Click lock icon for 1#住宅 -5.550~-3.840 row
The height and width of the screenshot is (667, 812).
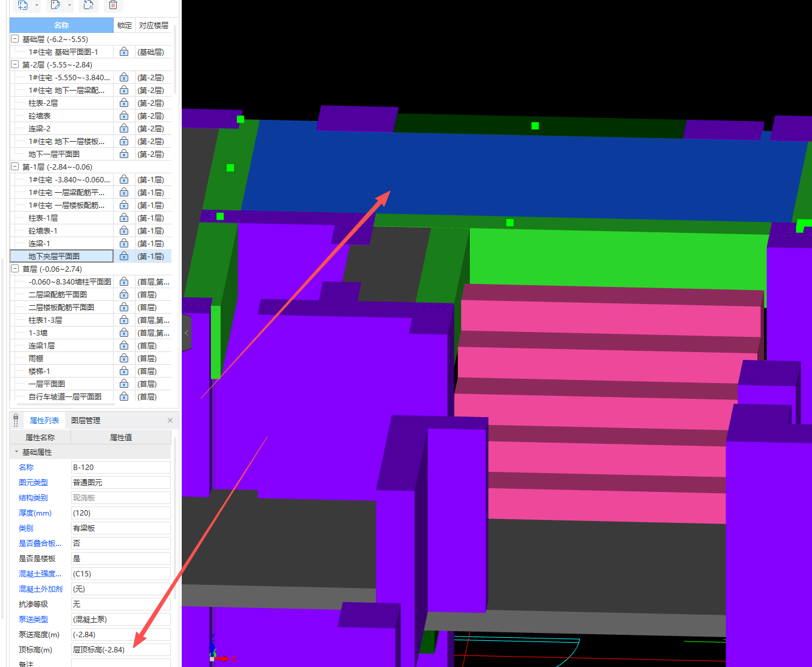click(124, 78)
